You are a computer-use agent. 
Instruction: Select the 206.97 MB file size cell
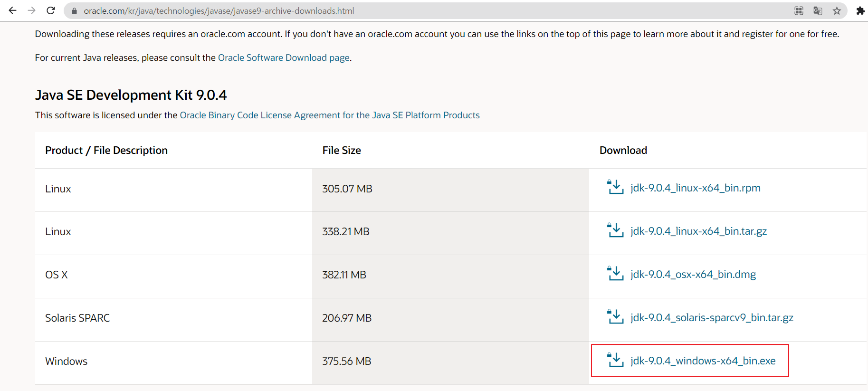450,320
